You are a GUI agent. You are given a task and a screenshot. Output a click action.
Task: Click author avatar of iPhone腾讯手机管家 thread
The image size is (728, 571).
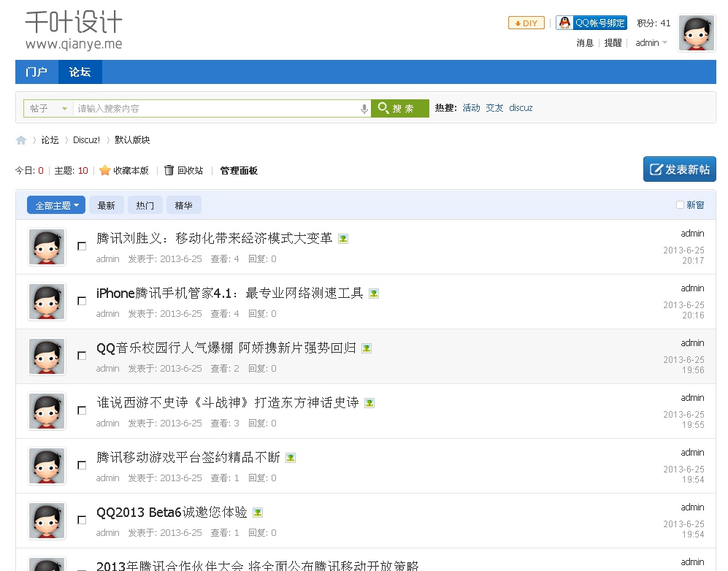(x=47, y=302)
